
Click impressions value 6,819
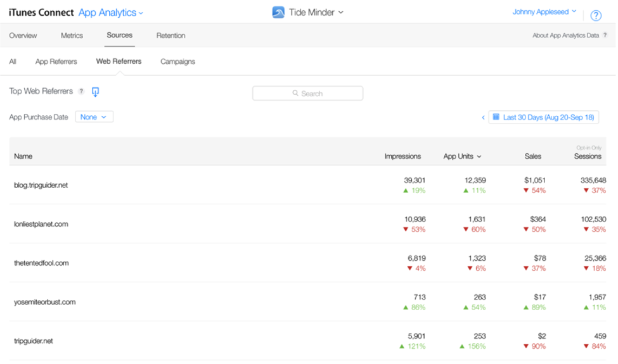[416, 258]
